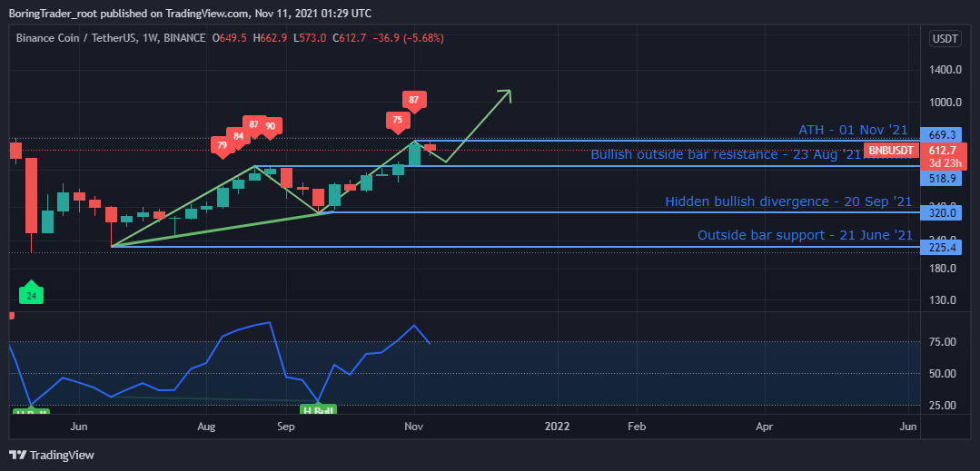Click the 669.3 price level label
Screen dimensions: 980x471
tap(941, 135)
